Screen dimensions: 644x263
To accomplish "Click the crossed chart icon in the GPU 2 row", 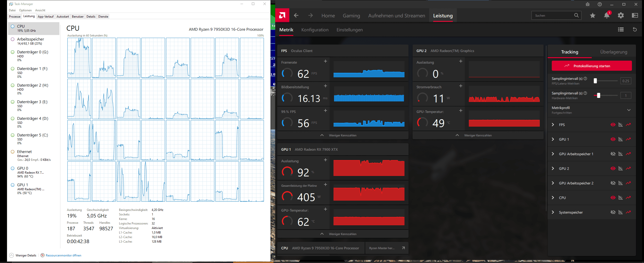I will pyautogui.click(x=621, y=168).
